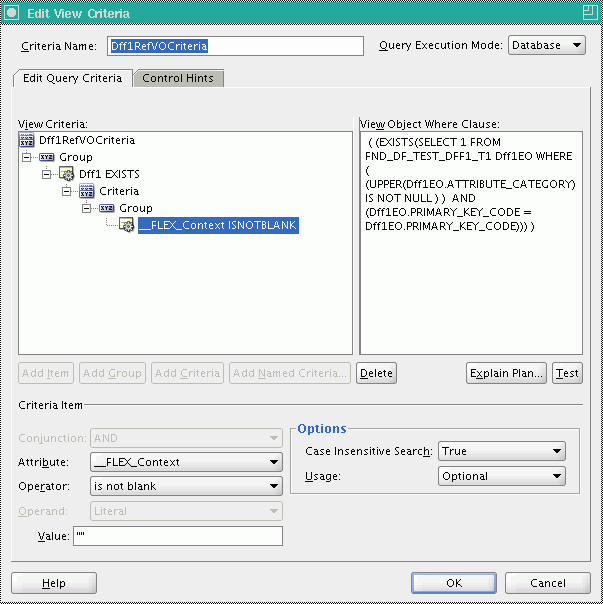The width and height of the screenshot is (603, 604).
Task: Open the disabled Conjunction dropdown
Action: 186,438
